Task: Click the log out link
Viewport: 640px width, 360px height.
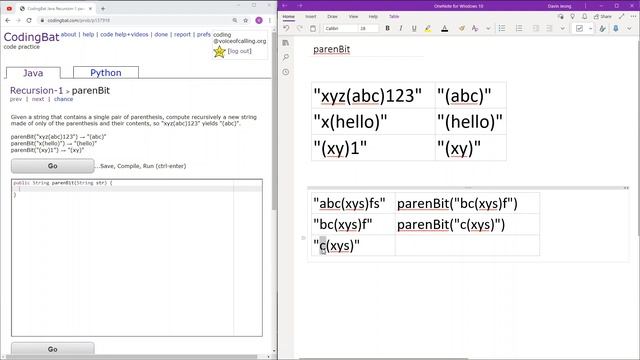Action: (x=240, y=51)
